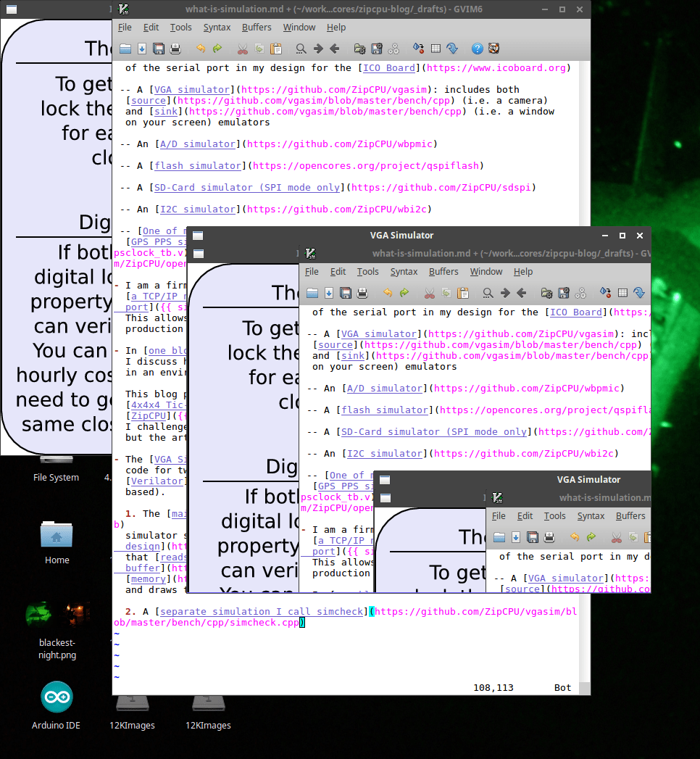This screenshot has width=700, height=759.
Task: Click the window menu icon of the leftmost background window
Action: tap(12, 9)
